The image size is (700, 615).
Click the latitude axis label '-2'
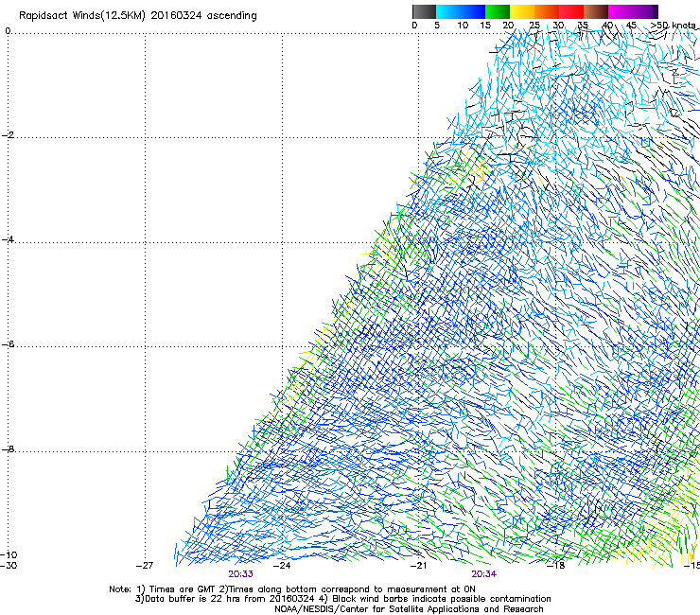[8, 135]
